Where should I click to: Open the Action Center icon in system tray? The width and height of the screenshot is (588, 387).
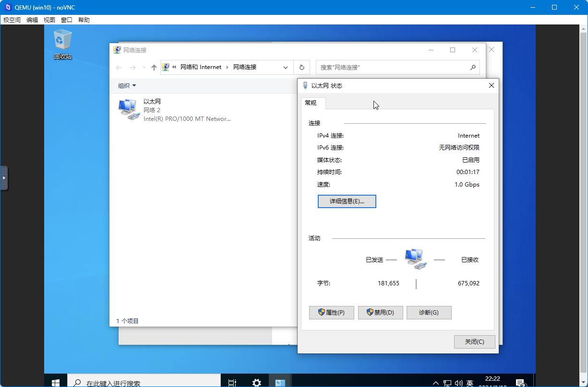click(x=520, y=382)
